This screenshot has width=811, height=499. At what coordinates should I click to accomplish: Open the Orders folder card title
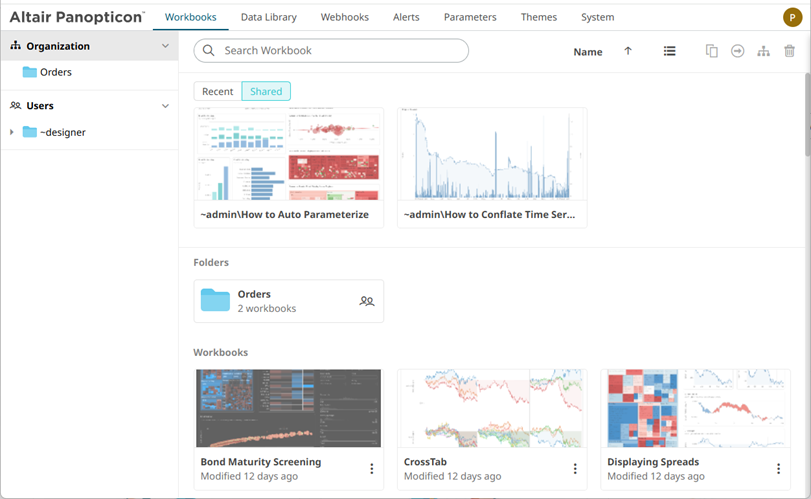[254, 294]
